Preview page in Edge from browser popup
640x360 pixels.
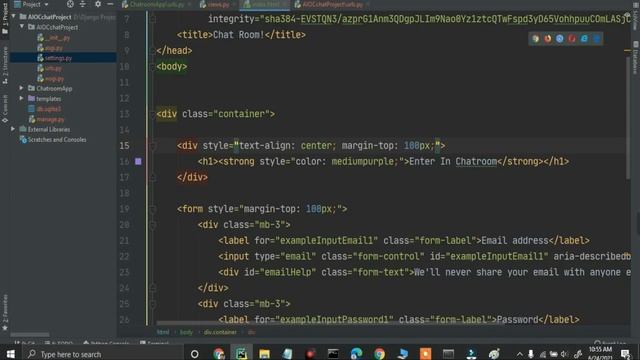point(596,38)
